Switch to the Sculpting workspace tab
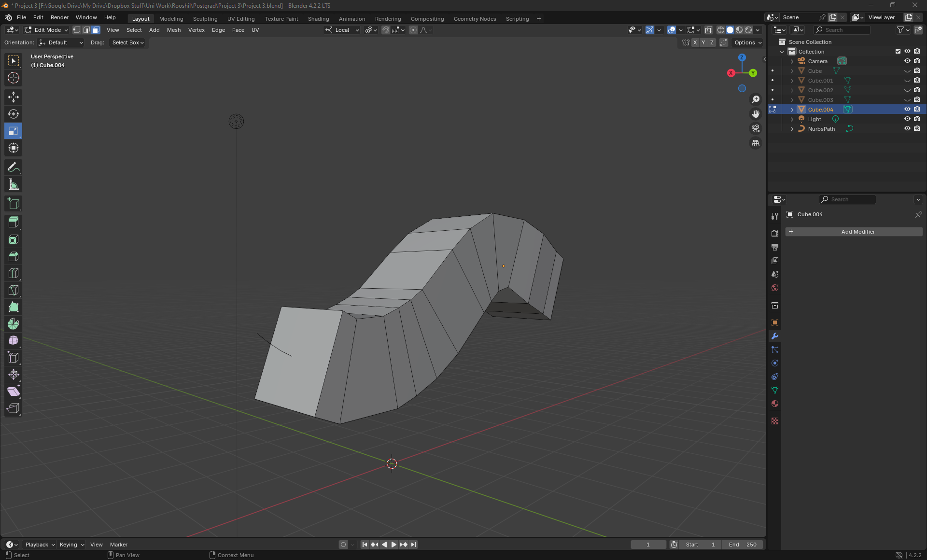This screenshot has height=560, width=927. (205, 19)
